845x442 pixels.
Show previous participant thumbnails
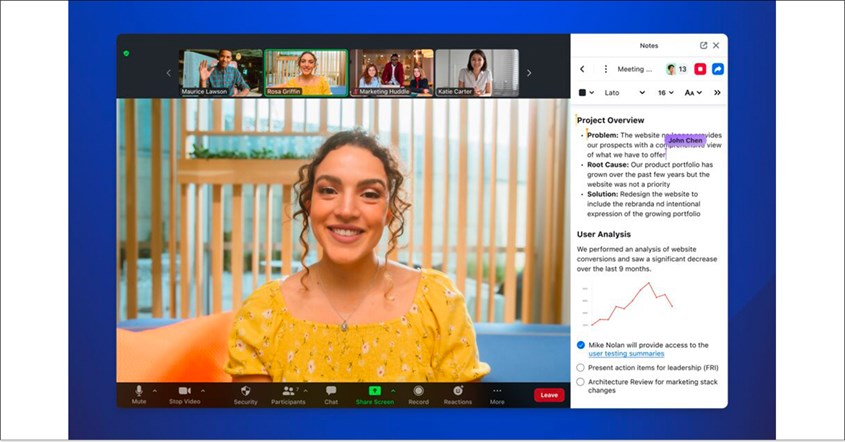[169, 73]
